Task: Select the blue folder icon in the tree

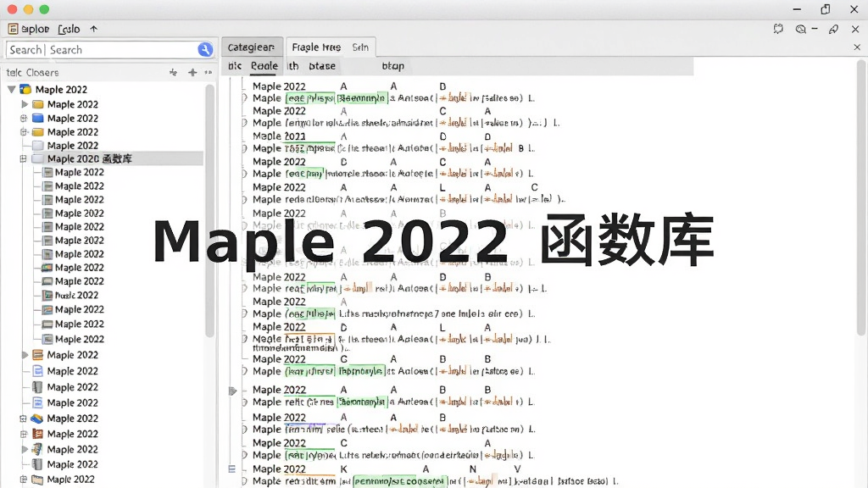Action: click(37, 118)
